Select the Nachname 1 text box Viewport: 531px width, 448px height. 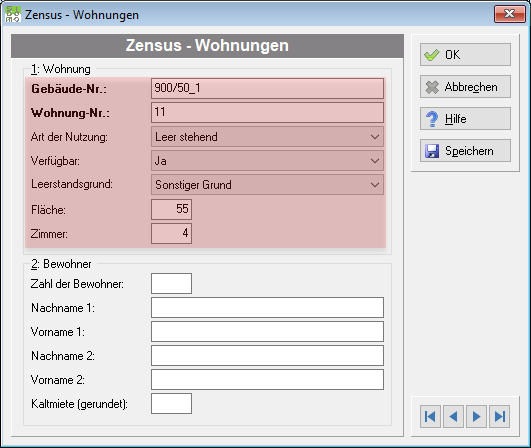pos(267,307)
